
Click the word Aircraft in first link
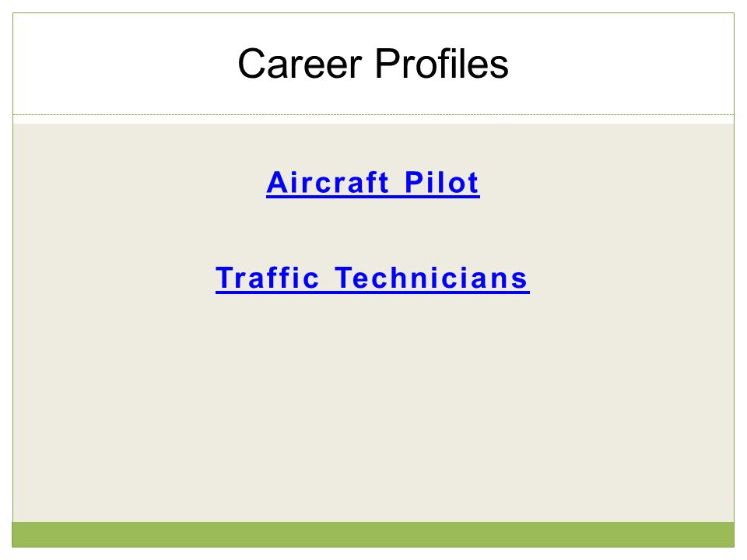328,182
